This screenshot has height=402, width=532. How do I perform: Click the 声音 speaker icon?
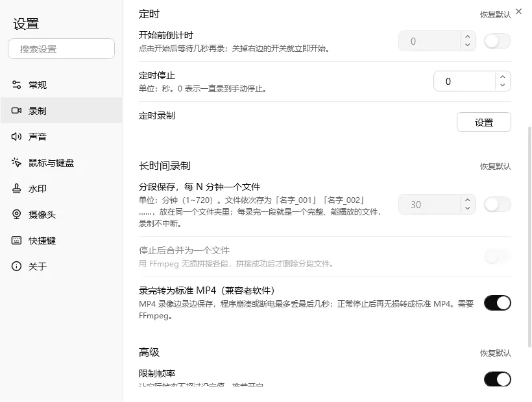click(x=16, y=136)
